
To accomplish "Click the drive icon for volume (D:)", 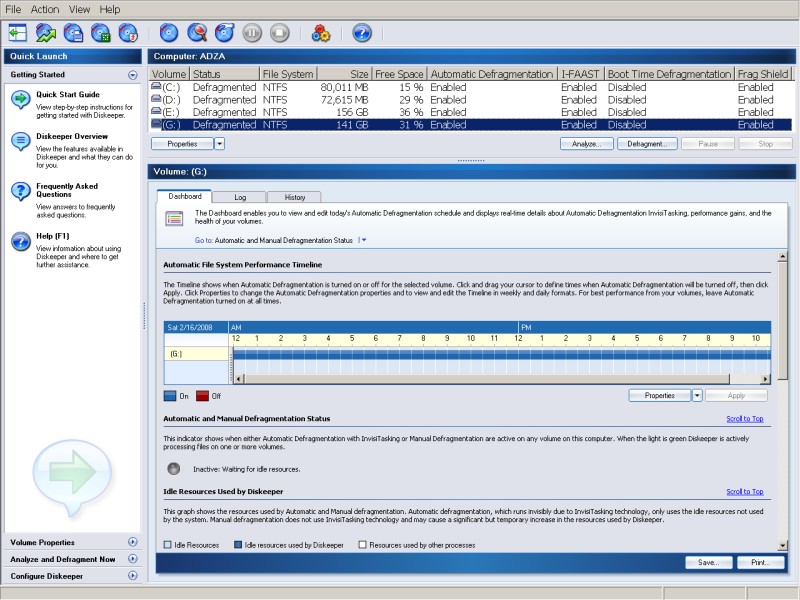I will 156,99.
